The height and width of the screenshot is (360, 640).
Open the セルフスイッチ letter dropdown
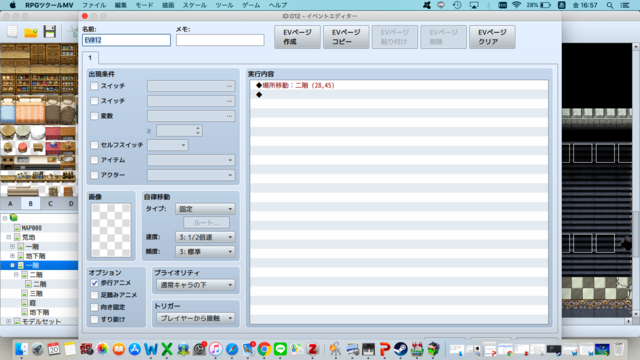coord(168,145)
